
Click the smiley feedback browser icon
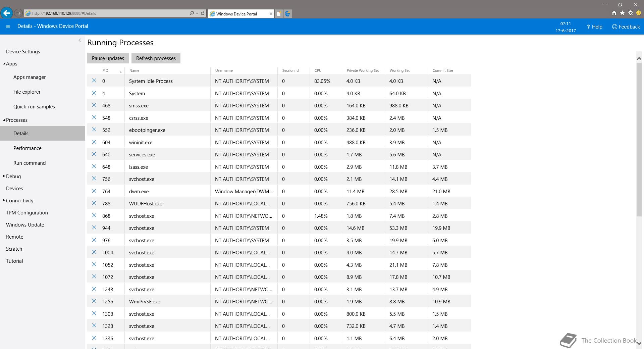tap(639, 13)
